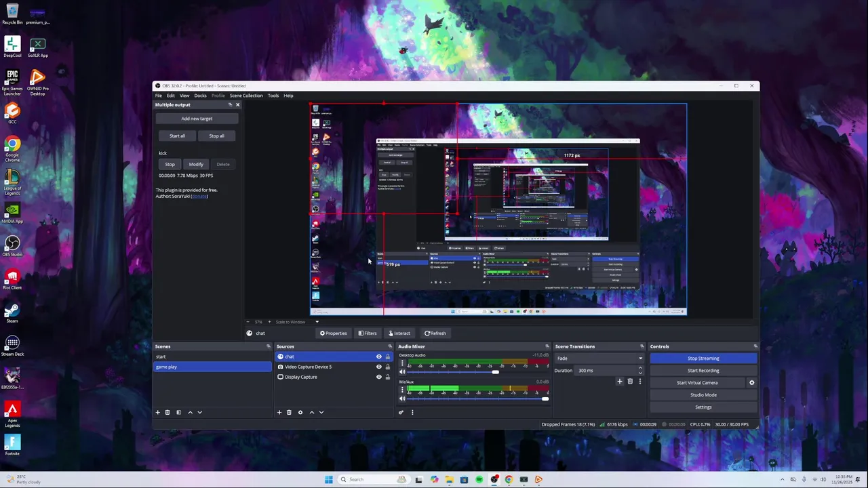Float the Scenes dock

[269, 346]
